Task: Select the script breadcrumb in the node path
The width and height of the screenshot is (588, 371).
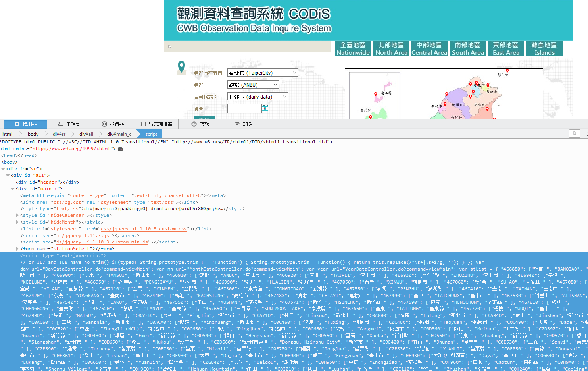Action: 151,134
